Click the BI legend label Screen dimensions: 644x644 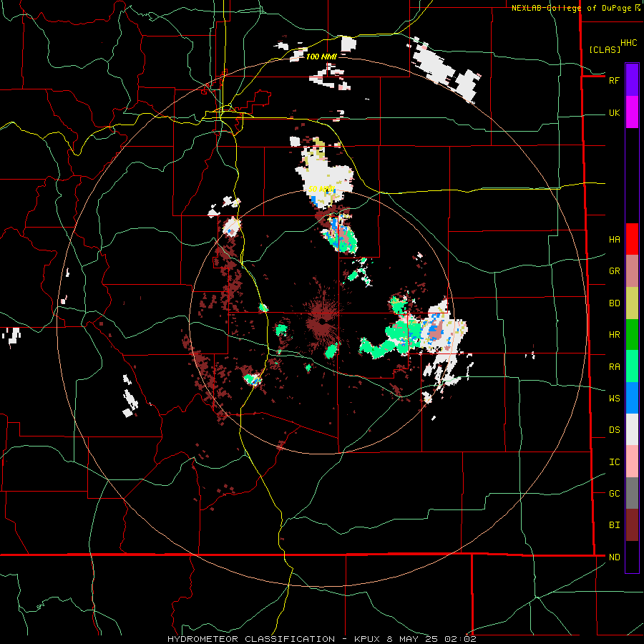pyautogui.click(x=614, y=525)
